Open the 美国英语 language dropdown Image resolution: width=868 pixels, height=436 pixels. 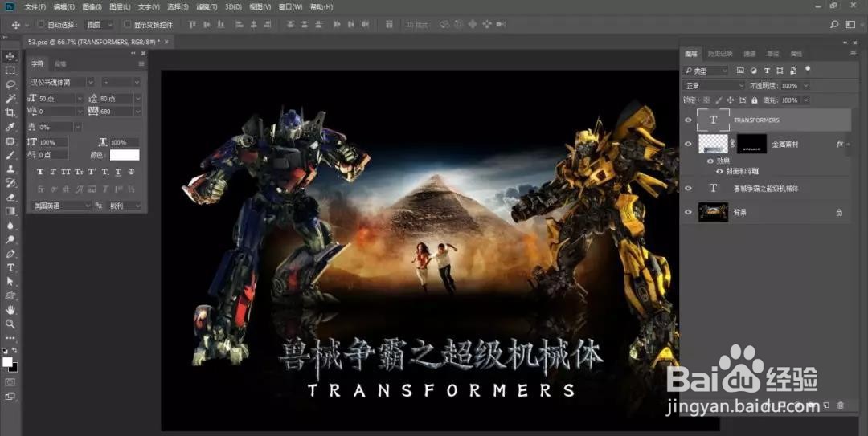pyautogui.click(x=61, y=206)
